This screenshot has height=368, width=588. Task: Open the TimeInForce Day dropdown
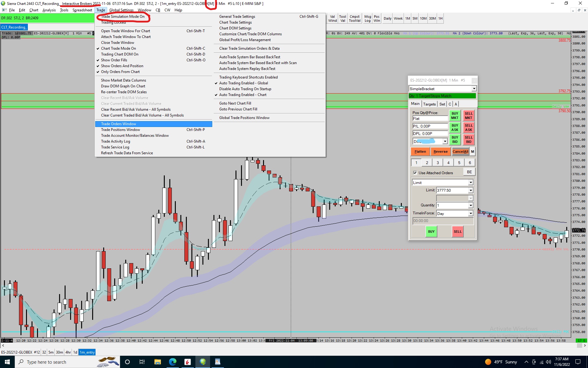tap(470, 214)
